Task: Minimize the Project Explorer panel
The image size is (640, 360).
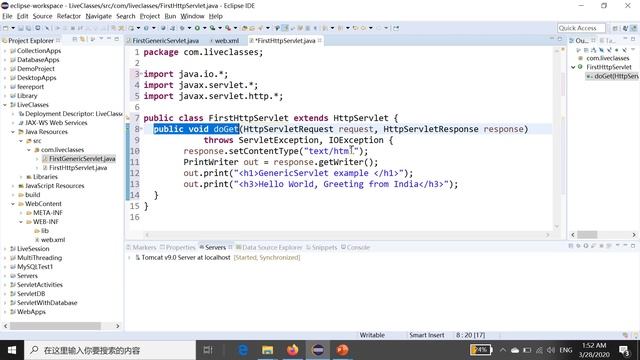Action: pos(109,39)
